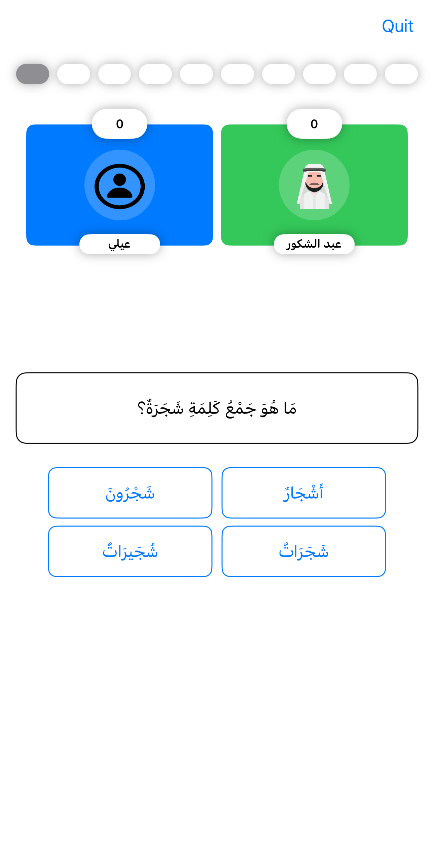434x868 pixels.
Task: Click the opponent name label عبد الشكور
Action: (314, 244)
